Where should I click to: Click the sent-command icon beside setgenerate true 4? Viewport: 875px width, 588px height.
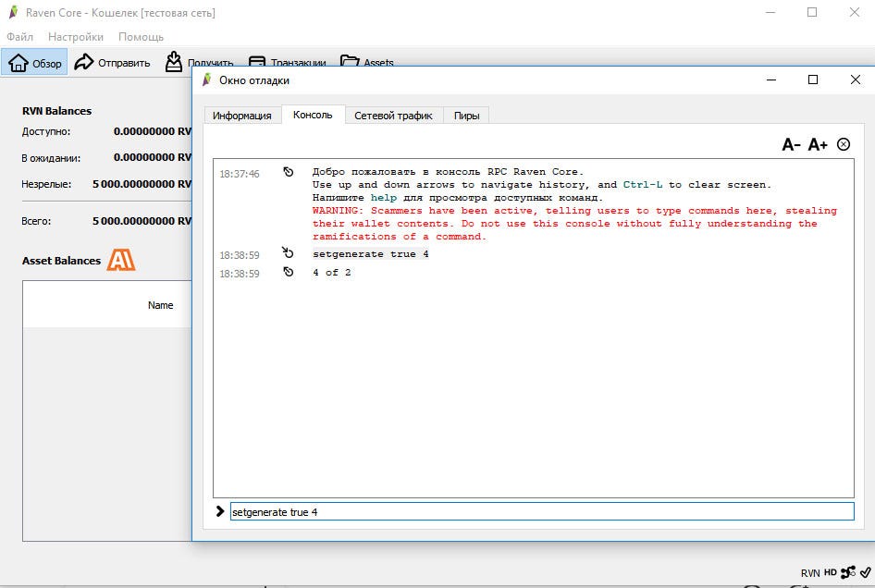coord(288,252)
